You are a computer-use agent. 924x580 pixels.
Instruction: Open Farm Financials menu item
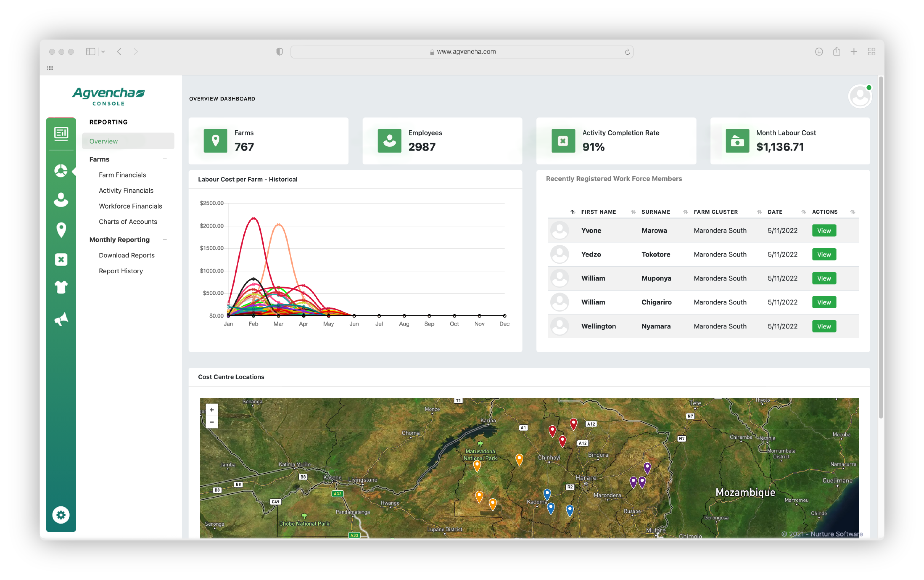tap(122, 175)
